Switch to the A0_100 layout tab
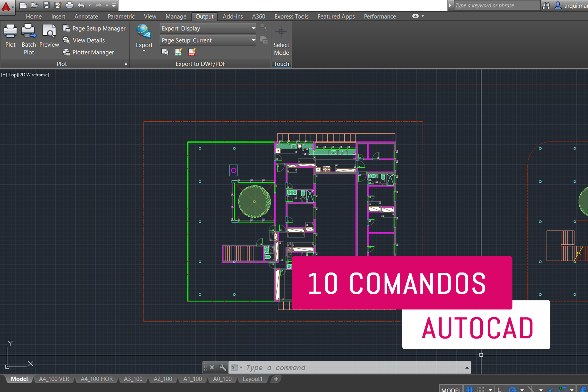The image size is (588, 392). [x=222, y=379]
